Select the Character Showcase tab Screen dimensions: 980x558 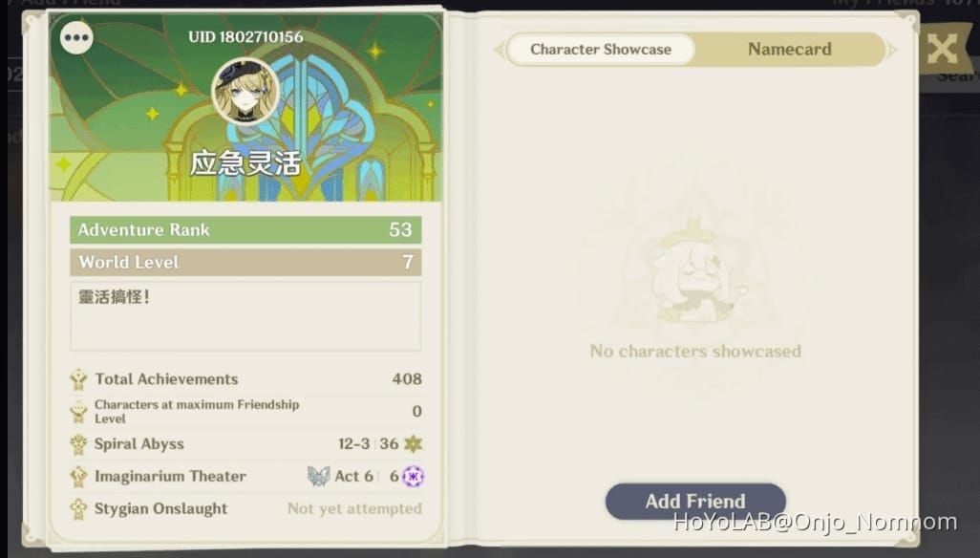point(601,50)
